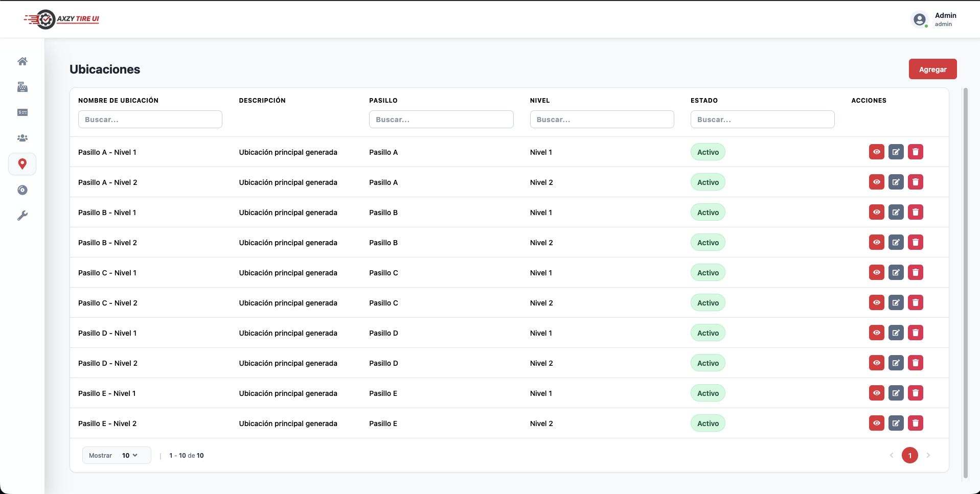Screen dimensions: 980x494
Task: View details of Pasillo A - Nivel 1
Action: pos(876,152)
